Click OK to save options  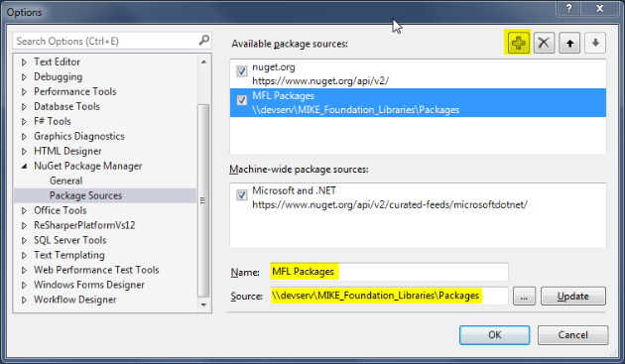click(x=494, y=335)
